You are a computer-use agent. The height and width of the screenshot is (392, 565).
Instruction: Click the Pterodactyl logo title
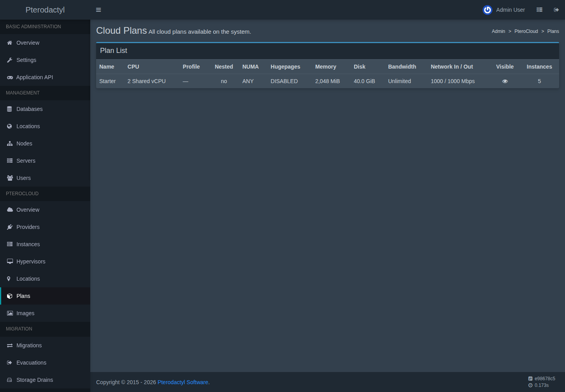click(45, 10)
